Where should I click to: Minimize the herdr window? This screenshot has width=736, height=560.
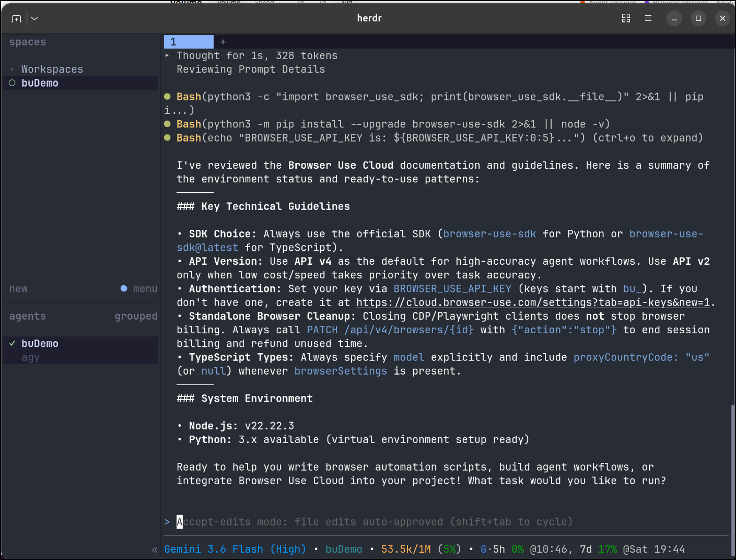pos(674,19)
